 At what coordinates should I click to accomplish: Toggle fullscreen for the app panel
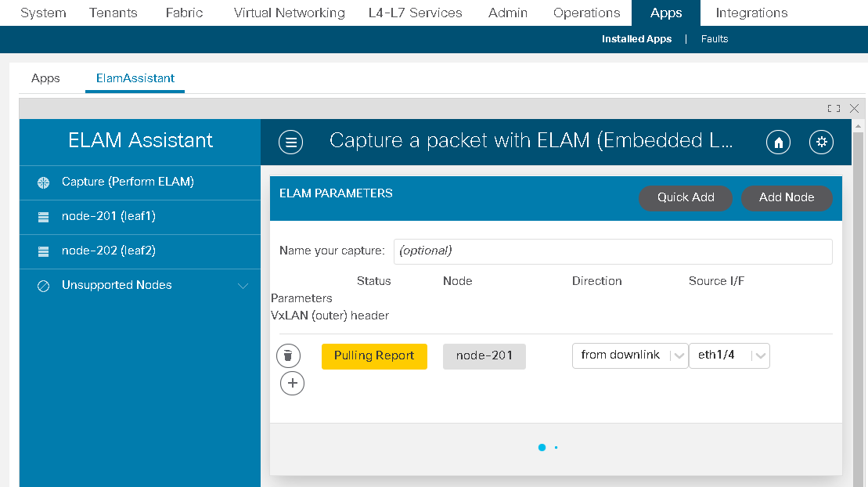point(834,109)
